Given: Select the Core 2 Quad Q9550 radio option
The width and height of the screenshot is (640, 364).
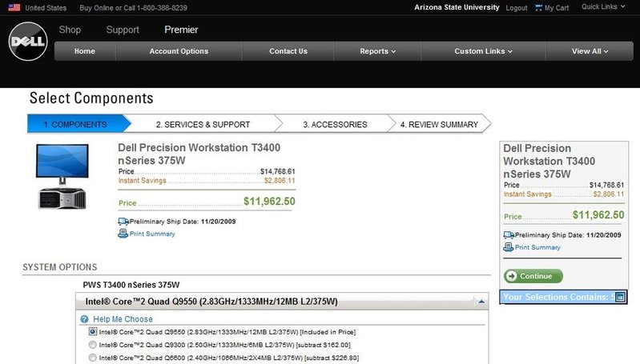Looking at the screenshot, I should pyautogui.click(x=93, y=332).
